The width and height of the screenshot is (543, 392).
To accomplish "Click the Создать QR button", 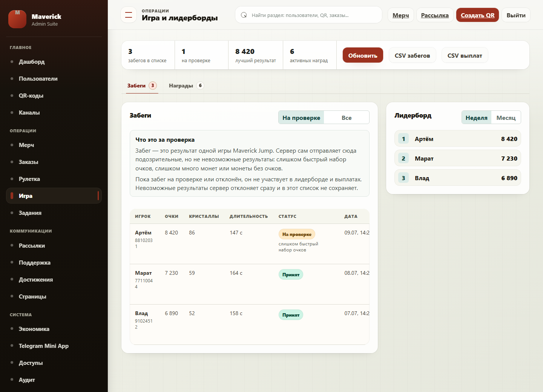I will [478, 15].
